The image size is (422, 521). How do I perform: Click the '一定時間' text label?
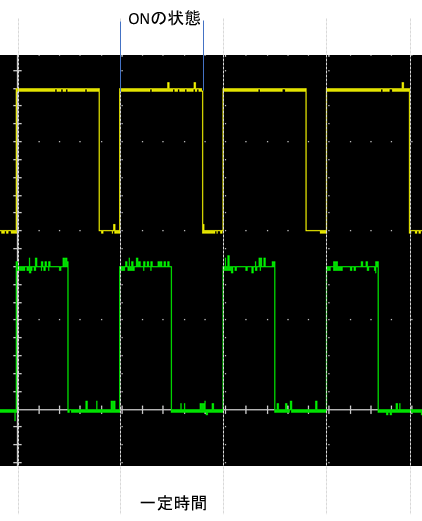(173, 503)
